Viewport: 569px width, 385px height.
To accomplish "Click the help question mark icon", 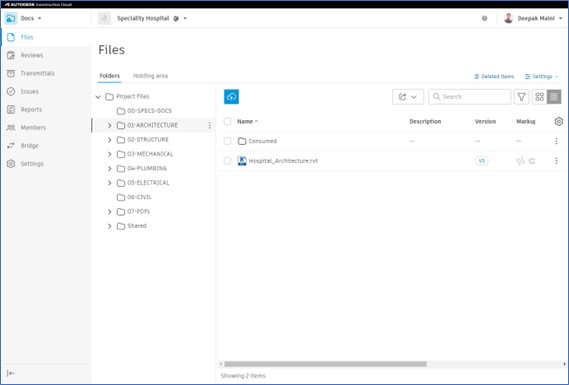I will (x=484, y=19).
